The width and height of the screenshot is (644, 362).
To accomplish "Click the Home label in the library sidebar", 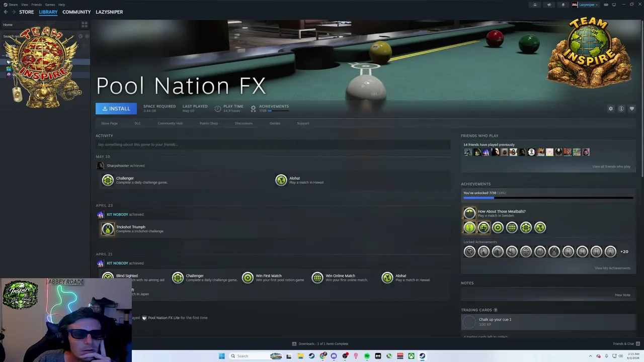I will 8,25.
